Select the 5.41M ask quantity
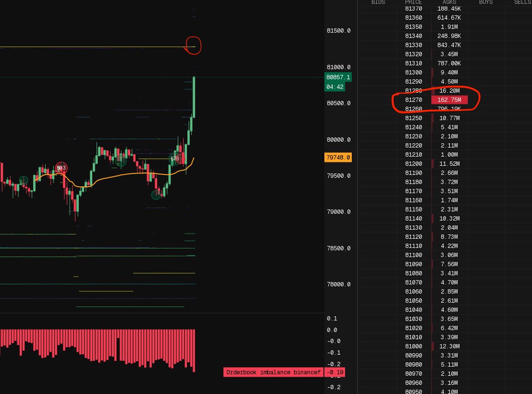Image resolution: width=532 pixels, height=394 pixels. point(449,127)
